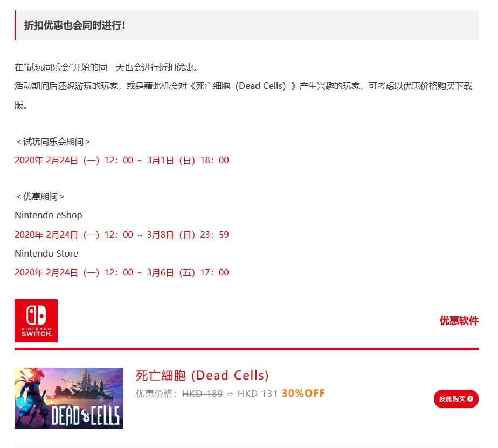The height and width of the screenshot is (448, 498).
Task: Click the Nintendo Switch logo icon
Action: pyautogui.click(x=36, y=321)
